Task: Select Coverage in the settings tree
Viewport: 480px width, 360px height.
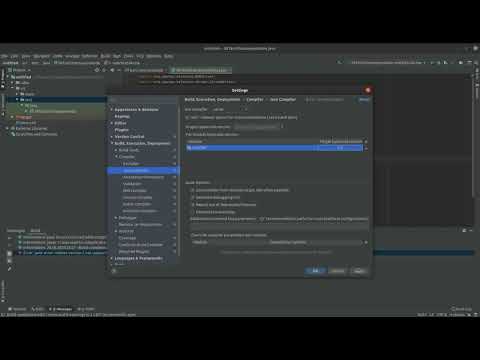Action: pos(127,238)
